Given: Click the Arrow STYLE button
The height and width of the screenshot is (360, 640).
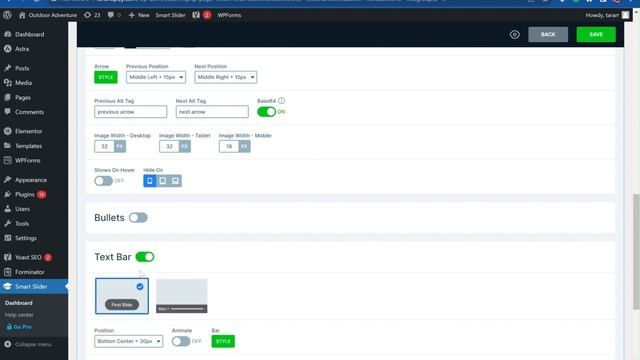Looking at the screenshot, I should tap(106, 77).
